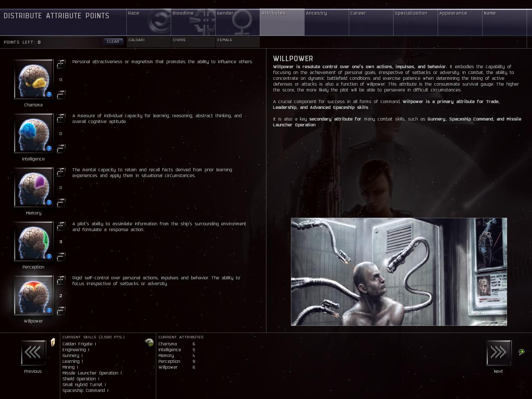
Task: Open the Career tab
Action: click(x=371, y=22)
